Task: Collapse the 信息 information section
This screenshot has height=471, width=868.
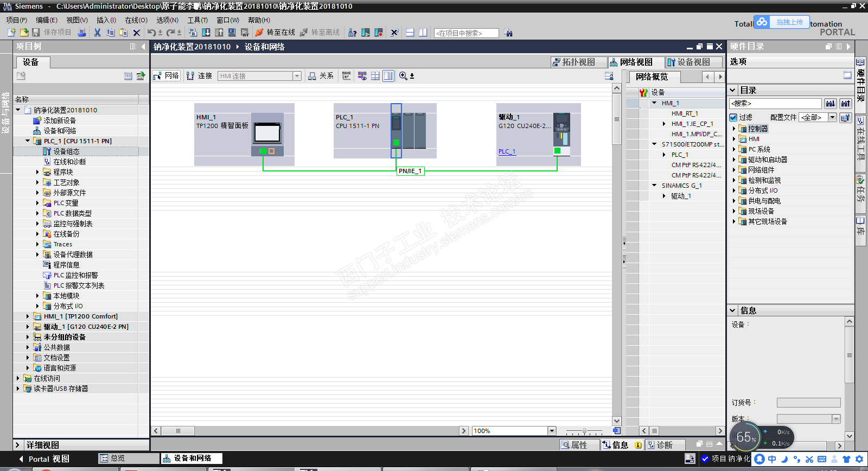Action: click(x=733, y=310)
